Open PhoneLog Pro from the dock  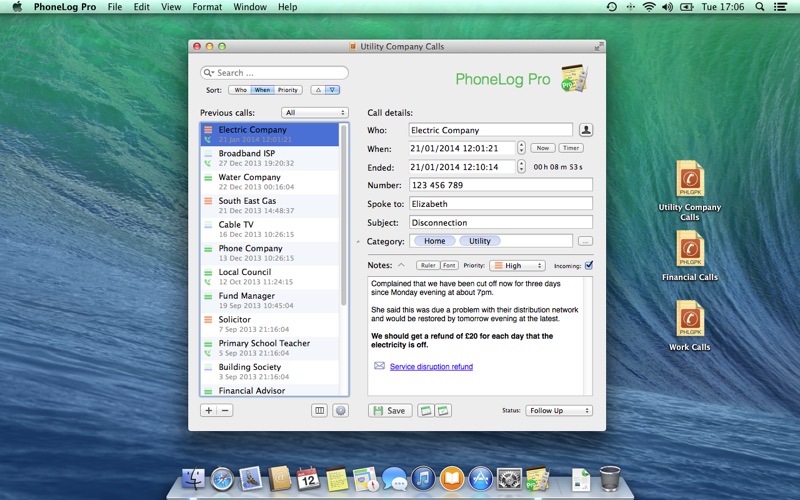click(x=537, y=478)
